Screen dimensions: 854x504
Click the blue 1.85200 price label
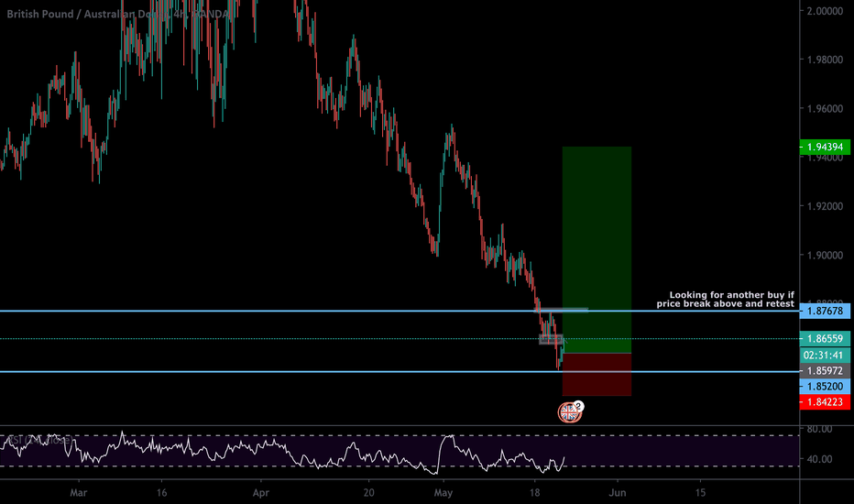coord(825,387)
